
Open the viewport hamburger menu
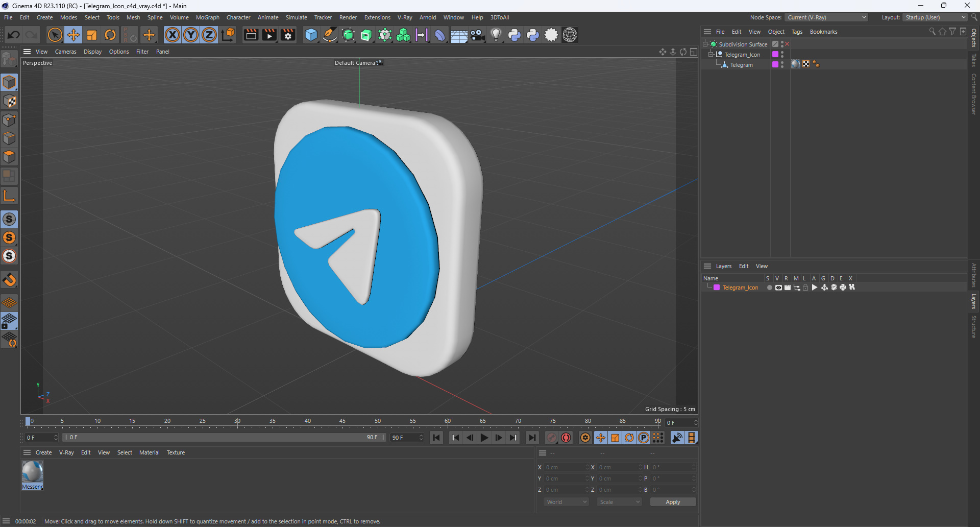pos(27,52)
